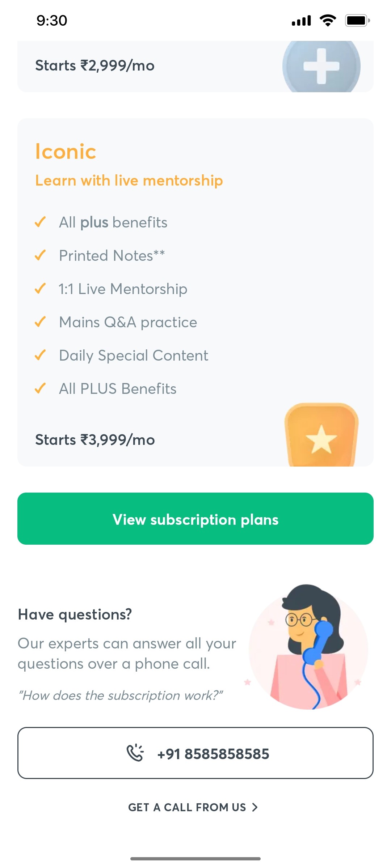Tap the cellular signal bars indicator

301,21
